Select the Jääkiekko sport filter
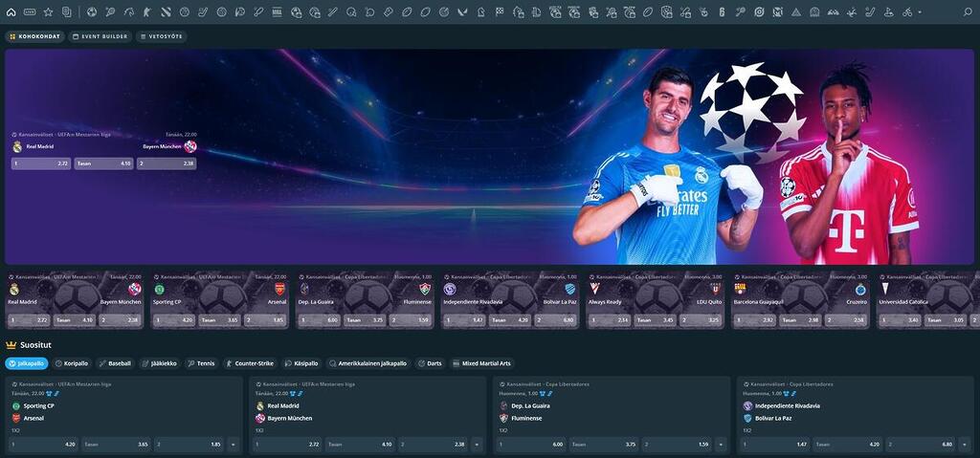 (x=160, y=363)
